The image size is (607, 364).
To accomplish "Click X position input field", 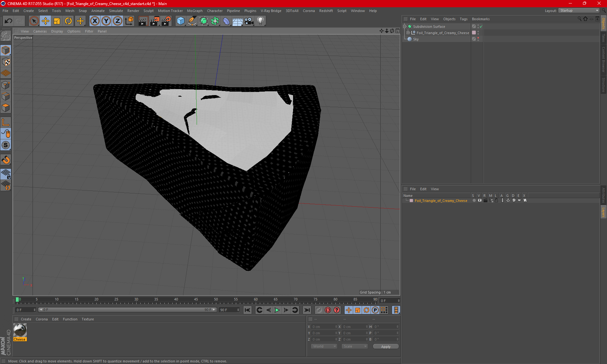I will point(324,327).
